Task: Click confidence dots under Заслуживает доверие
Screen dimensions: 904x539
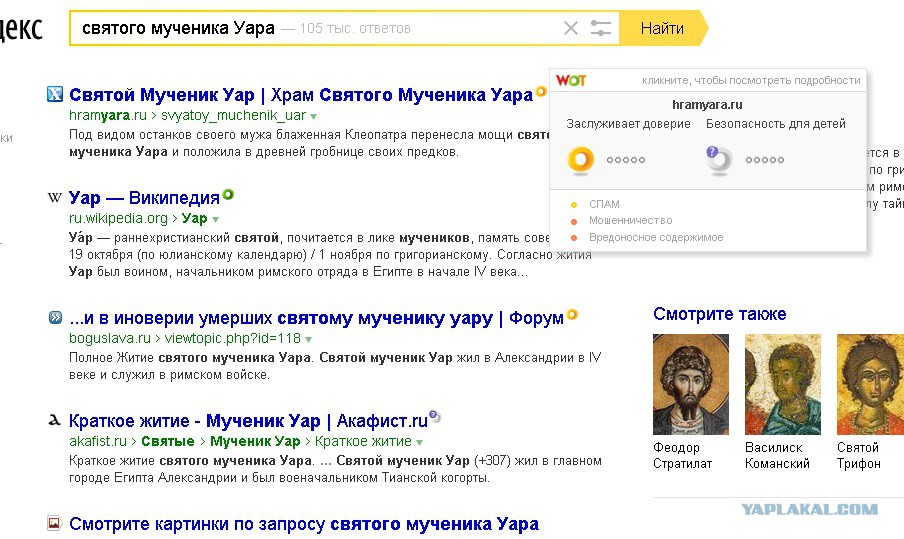Action: [626, 160]
